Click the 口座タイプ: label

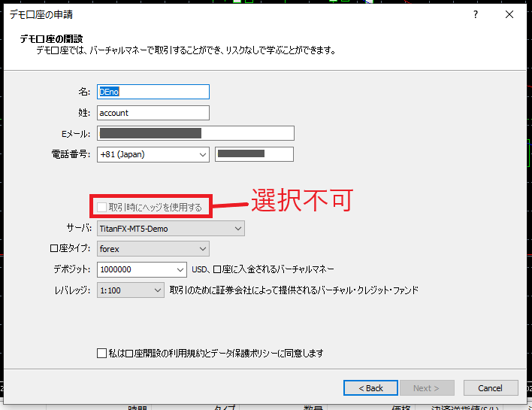tap(70, 249)
